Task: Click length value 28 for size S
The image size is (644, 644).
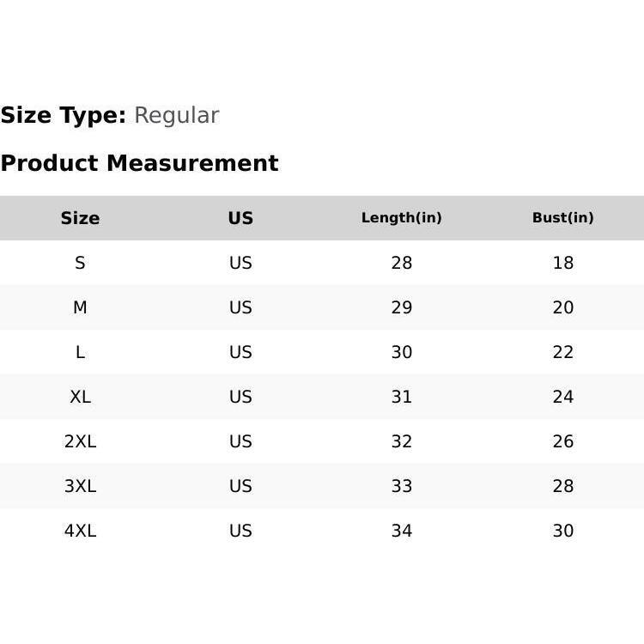Action: pyautogui.click(x=402, y=263)
